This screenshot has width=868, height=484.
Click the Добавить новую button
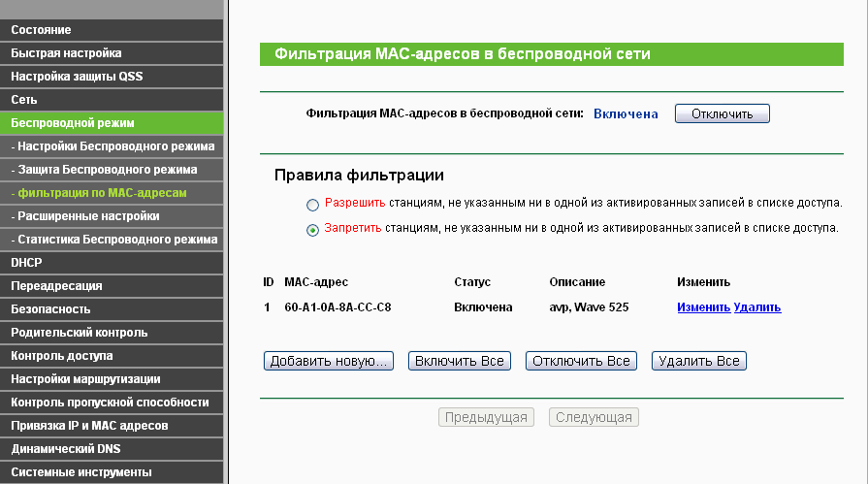pos(328,361)
